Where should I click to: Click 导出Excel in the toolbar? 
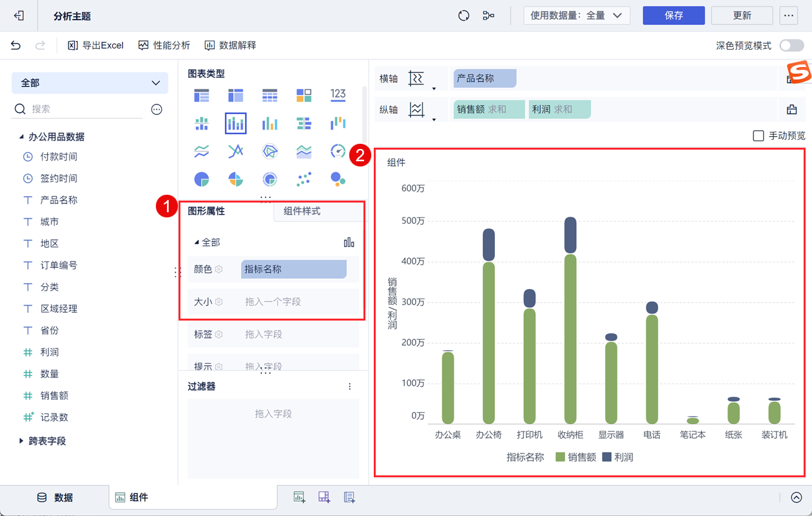coord(96,45)
